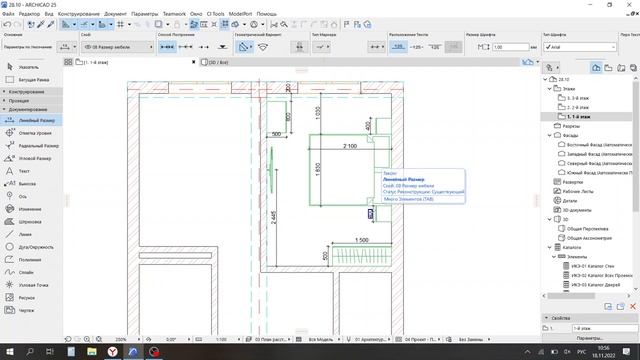Toggle cumulative construction method (second option)
640x360 pixels.
(185, 47)
